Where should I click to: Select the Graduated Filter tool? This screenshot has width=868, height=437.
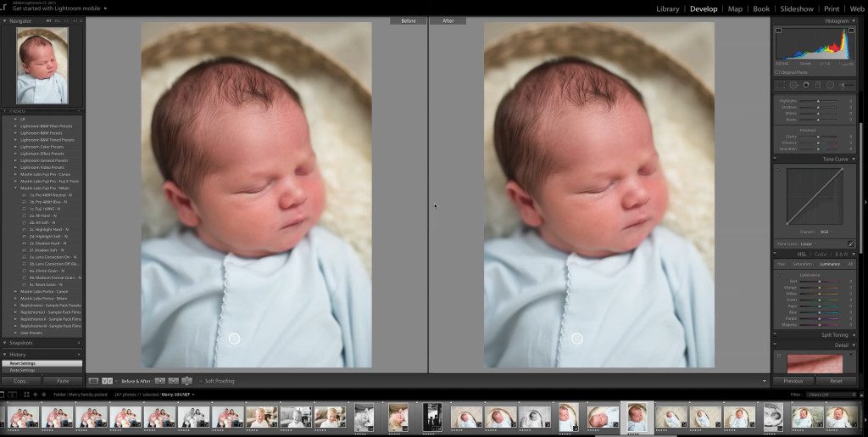click(x=817, y=85)
